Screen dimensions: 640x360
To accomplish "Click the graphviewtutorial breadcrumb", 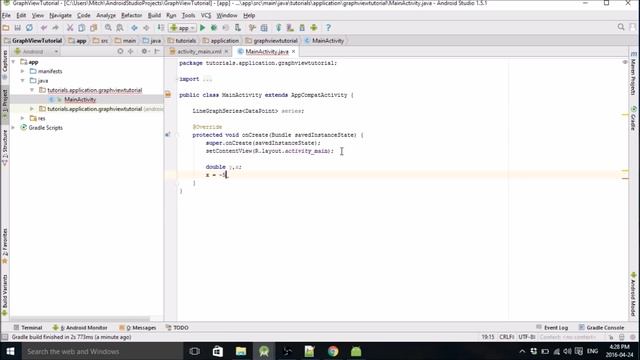I will pos(272,41).
